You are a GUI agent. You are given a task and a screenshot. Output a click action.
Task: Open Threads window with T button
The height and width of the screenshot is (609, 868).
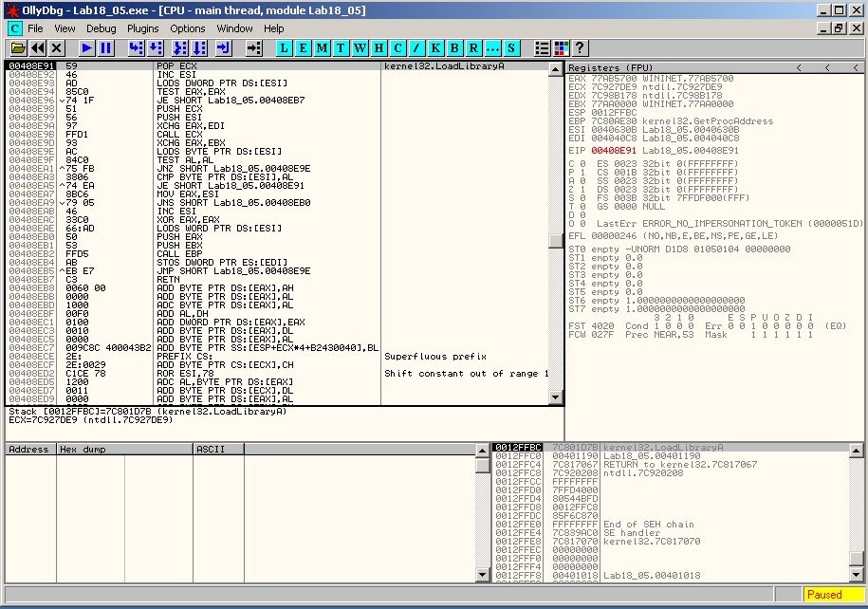coord(342,47)
